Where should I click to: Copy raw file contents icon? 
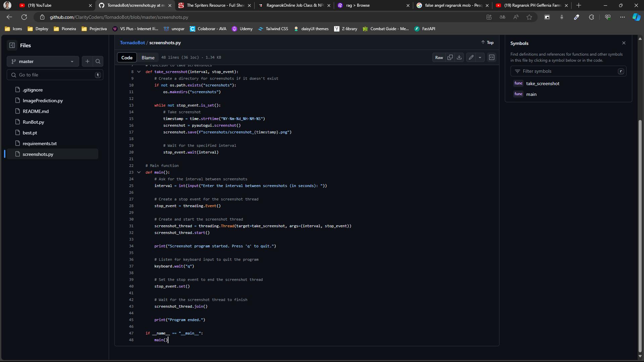point(450,57)
